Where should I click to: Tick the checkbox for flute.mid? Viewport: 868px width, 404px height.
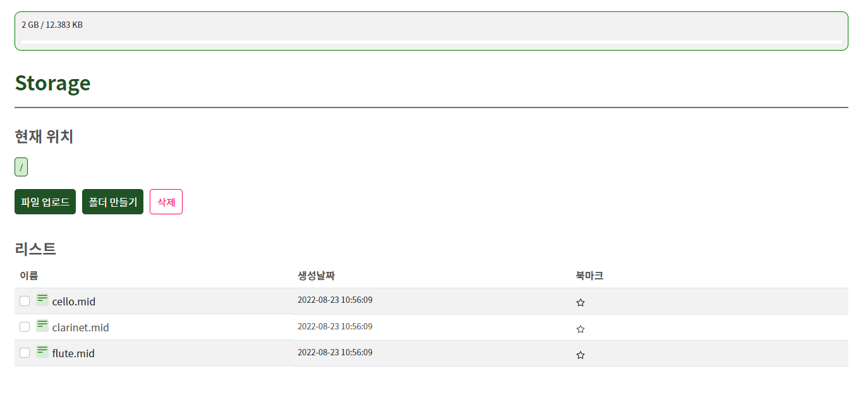(x=25, y=353)
